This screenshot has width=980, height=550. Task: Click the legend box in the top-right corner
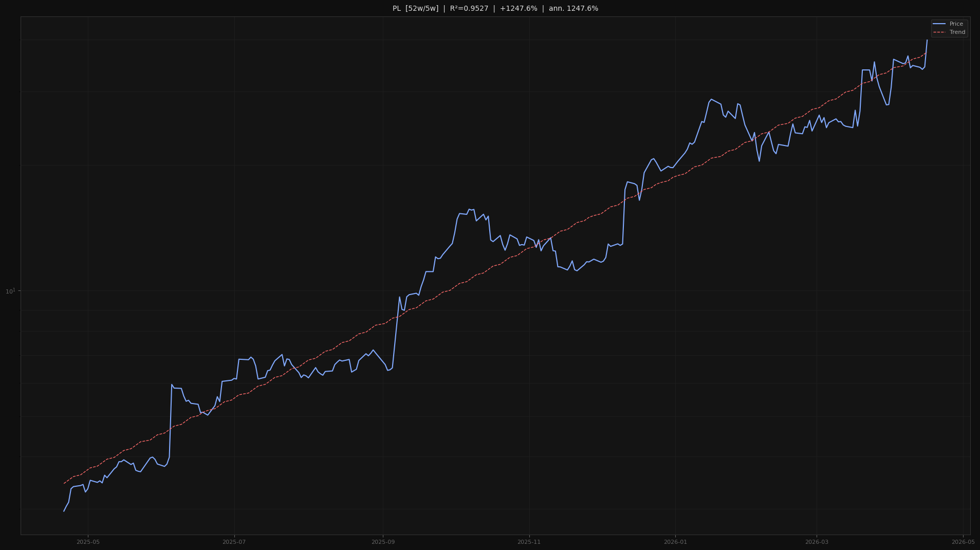pos(949,28)
